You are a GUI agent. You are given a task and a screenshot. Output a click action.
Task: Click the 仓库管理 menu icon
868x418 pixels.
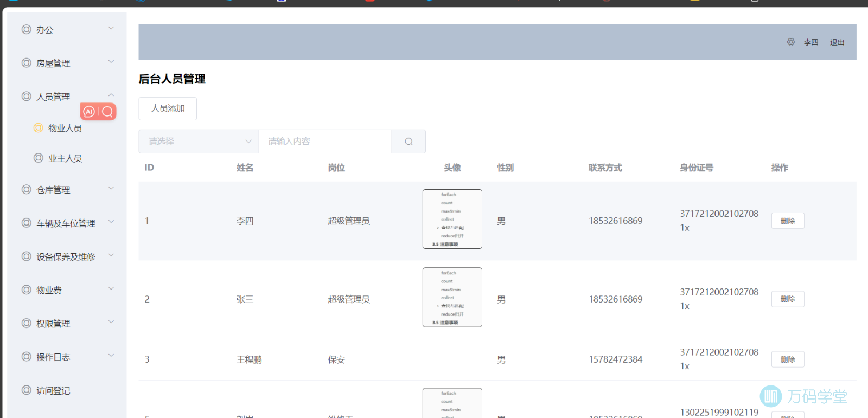26,190
